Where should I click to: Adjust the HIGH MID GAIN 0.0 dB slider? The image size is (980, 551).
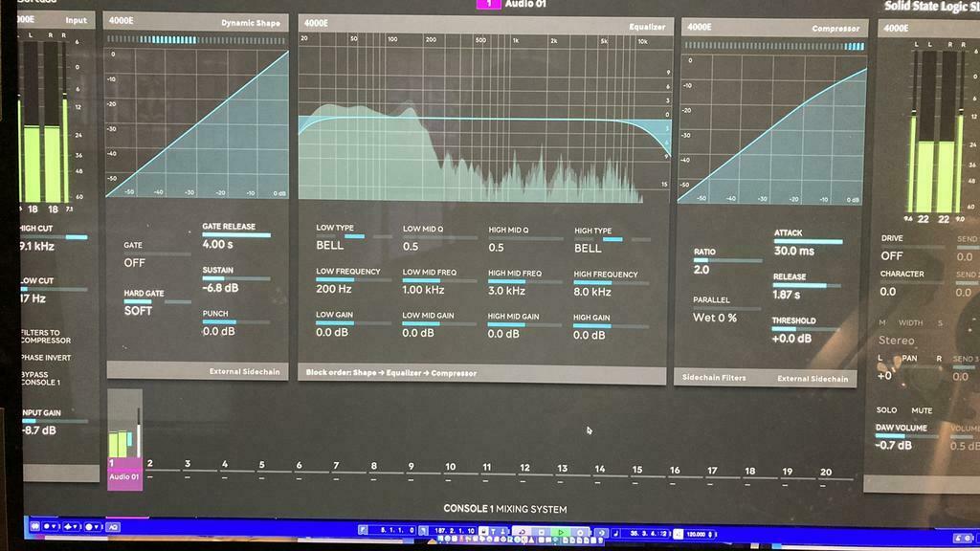tap(525, 325)
